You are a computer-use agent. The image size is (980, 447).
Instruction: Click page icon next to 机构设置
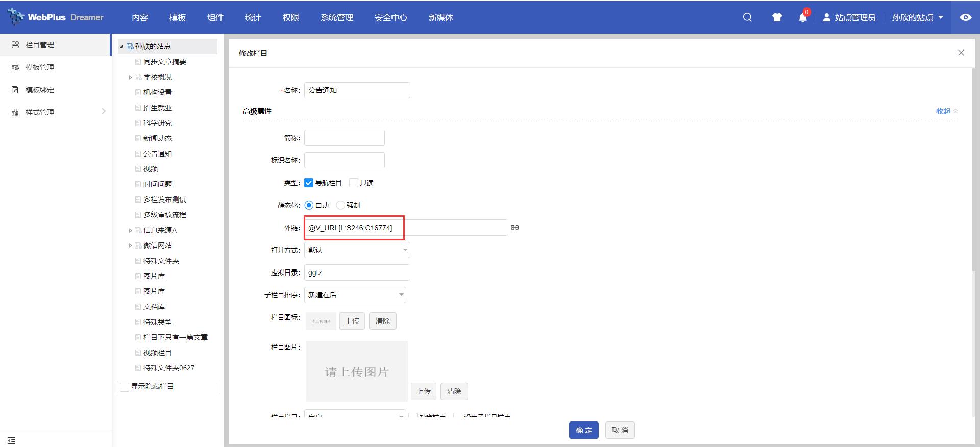[138, 92]
